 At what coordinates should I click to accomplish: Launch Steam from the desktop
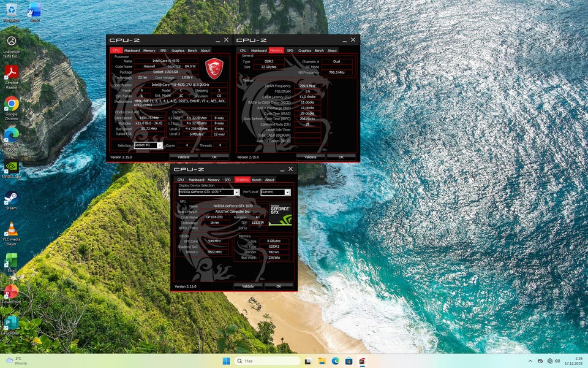(11, 201)
